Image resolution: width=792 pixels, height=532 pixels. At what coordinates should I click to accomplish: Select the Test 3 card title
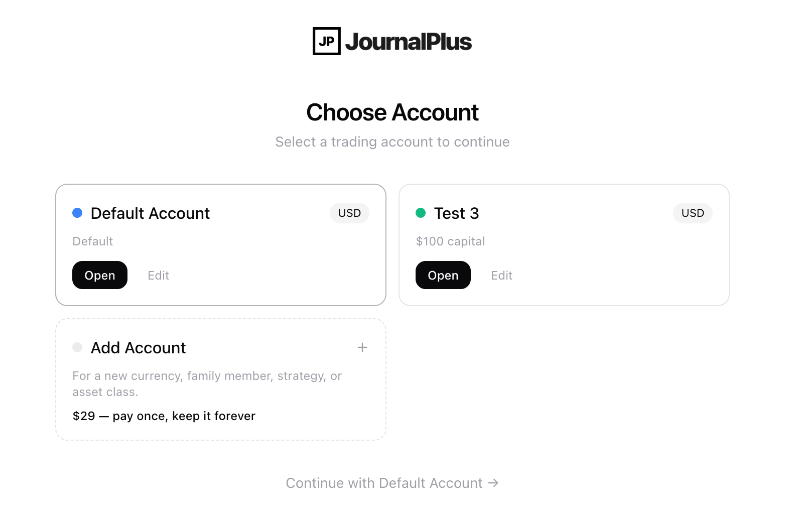point(456,213)
